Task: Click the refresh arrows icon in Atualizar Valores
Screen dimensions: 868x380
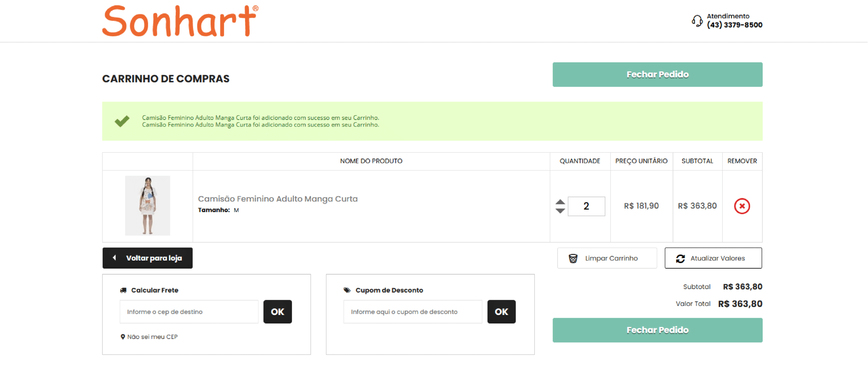Action: point(680,259)
